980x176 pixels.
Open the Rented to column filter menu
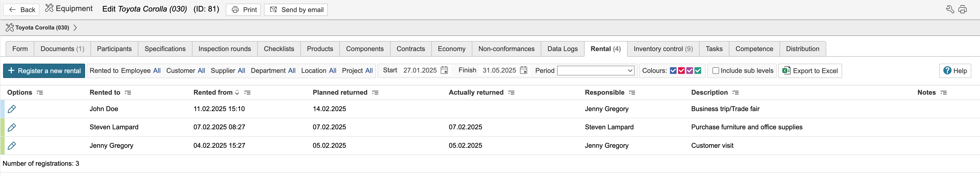(128, 93)
